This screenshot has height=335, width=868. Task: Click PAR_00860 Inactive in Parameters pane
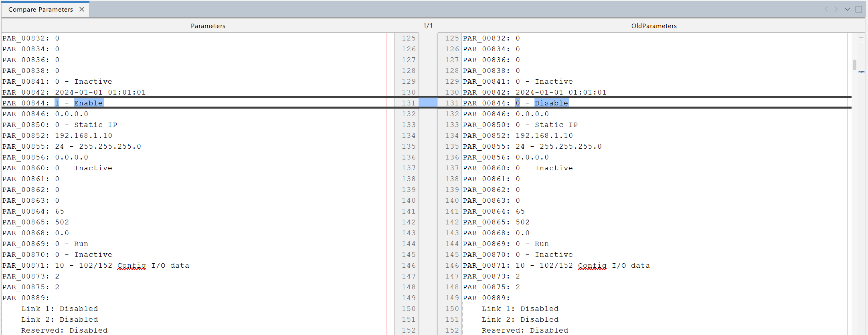[57, 168]
